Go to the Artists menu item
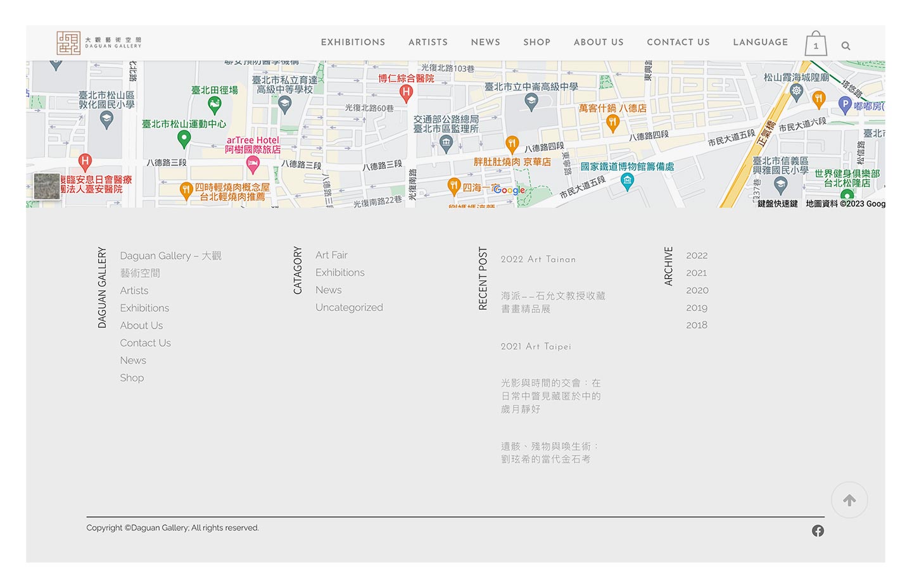The image size is (912, 588). [x=427, y=42]
